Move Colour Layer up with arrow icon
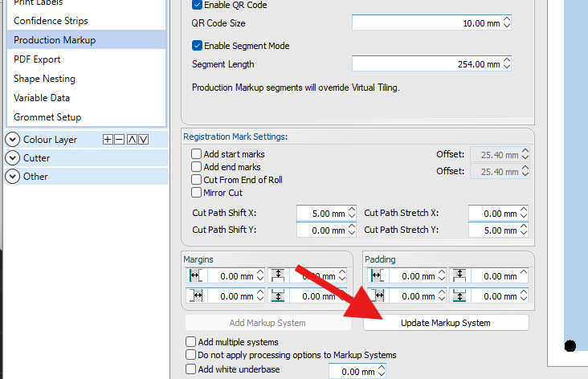 coord(132,140)
